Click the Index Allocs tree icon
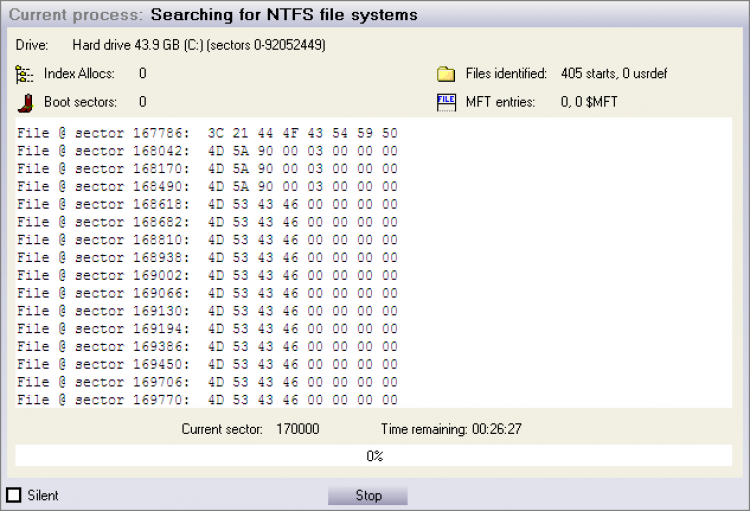Image resolution: width=750 pixels, height=511 pixels. (25, 74)
